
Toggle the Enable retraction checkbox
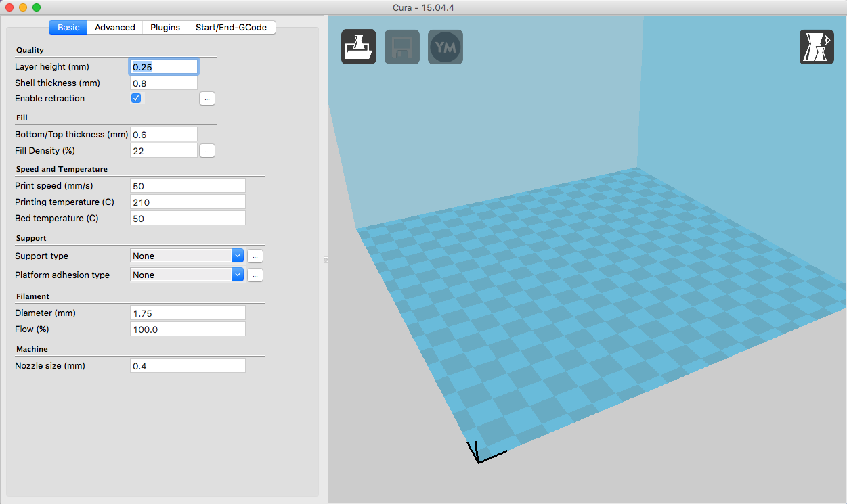(136, 98)
